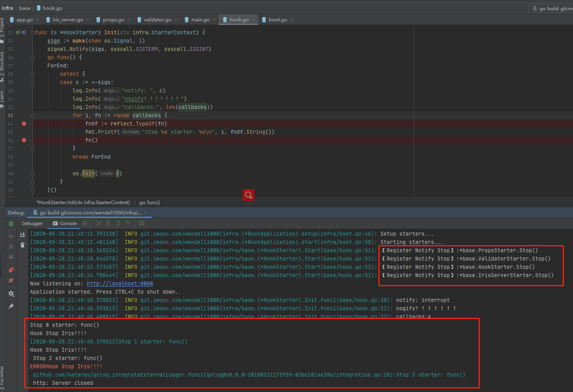Stop the debug session with the square icon
573x392 pixels.
pyautogui.click(x=11, y=257)
